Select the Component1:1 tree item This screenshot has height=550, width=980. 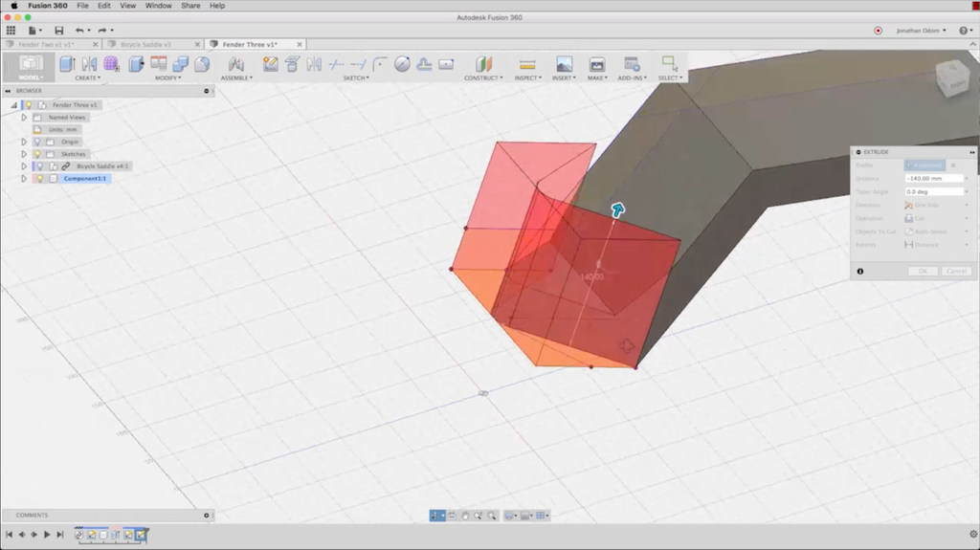(85, 179)
